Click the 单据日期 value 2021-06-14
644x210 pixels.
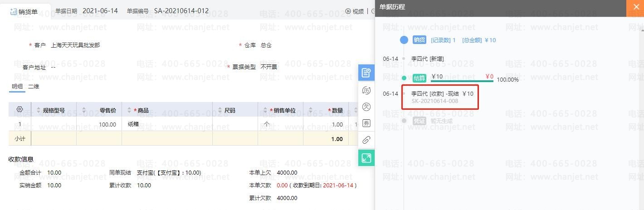tap(100, 11)
